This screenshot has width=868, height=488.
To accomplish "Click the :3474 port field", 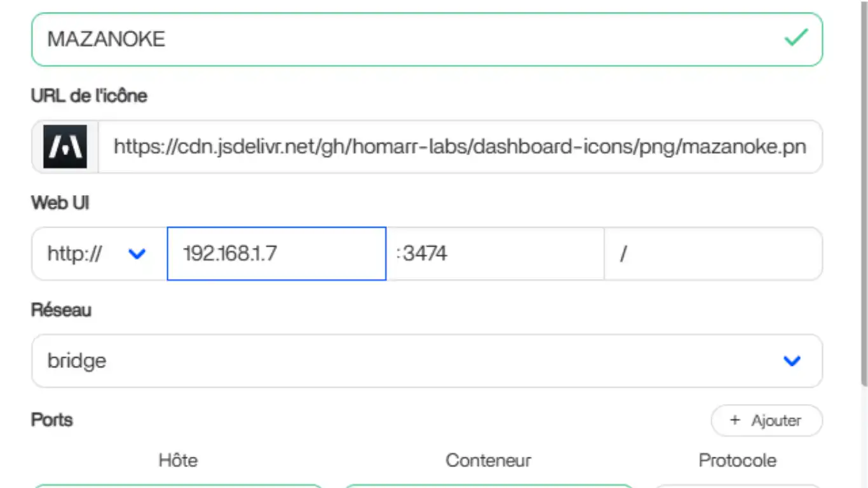I will [x=496, y=254].
